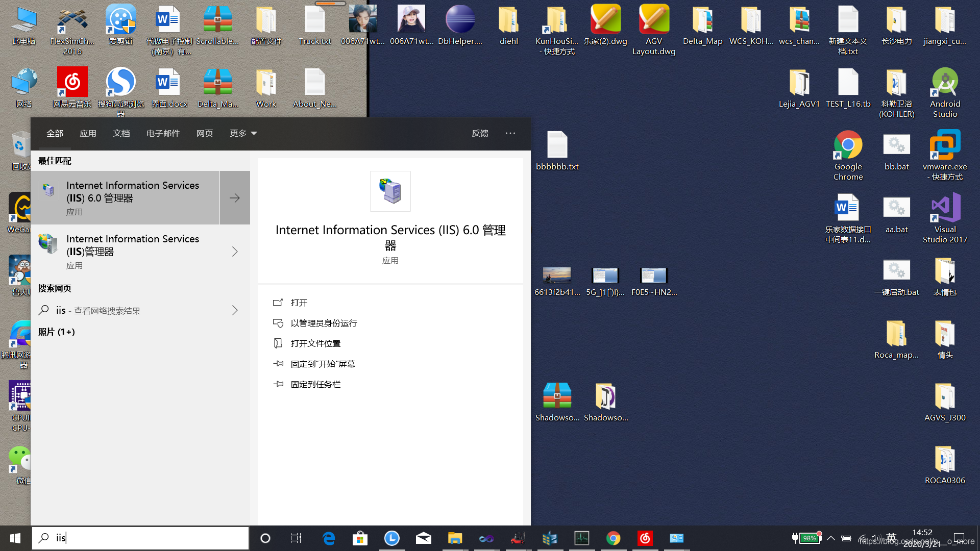Open 6613f2b41 image thumbnail on desktop
This screenshot has width=980, height=551.
click(x=557, y=281)
